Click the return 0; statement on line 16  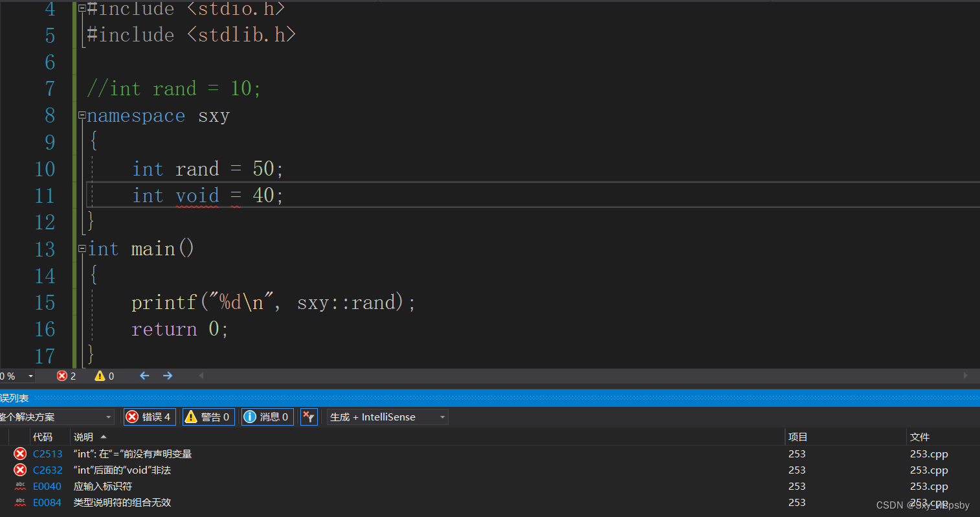point(180,329)
